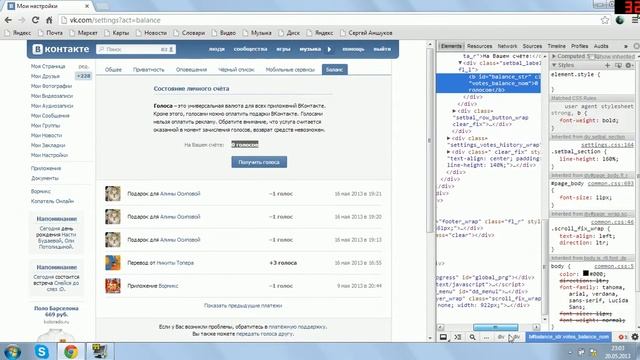
Task: Switch to Мобильные сервисы tab
Action: pyautogui.click(x=290, y=70)
